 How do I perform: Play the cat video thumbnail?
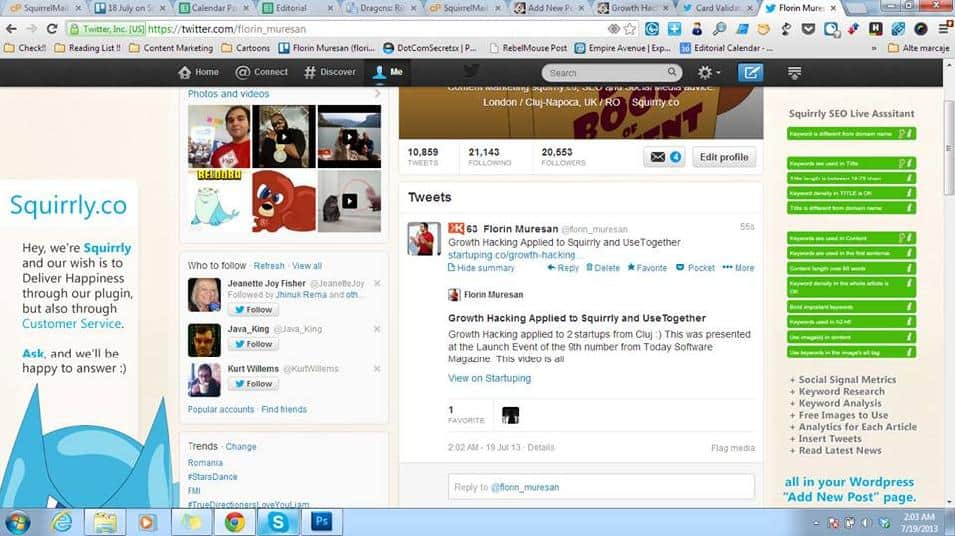pyautogui.click(x=349, y=201)
